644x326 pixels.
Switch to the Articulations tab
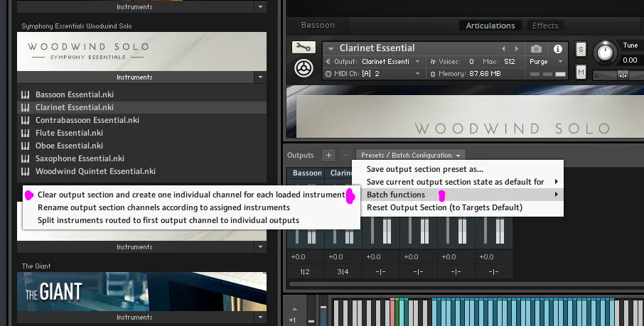coord(490,26)
